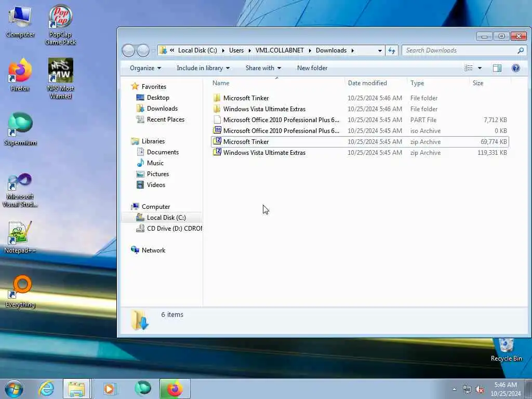Change view using the view icon
Image resolution: width=532 pixels, height=399 pixels.
[469, 68]
